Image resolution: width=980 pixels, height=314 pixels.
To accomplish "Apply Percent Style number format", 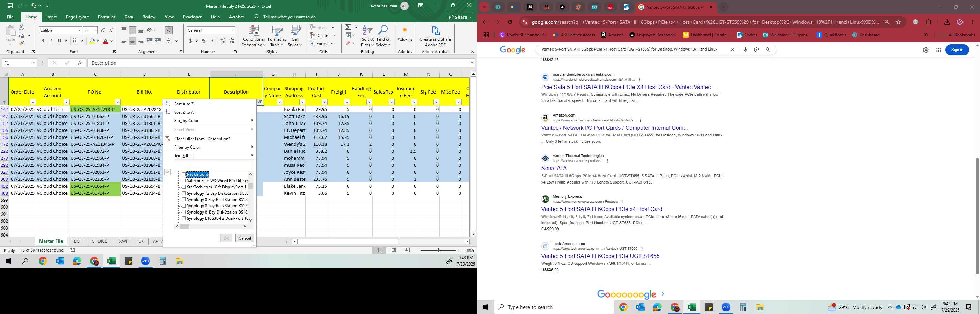I will (x=204, y=41).
